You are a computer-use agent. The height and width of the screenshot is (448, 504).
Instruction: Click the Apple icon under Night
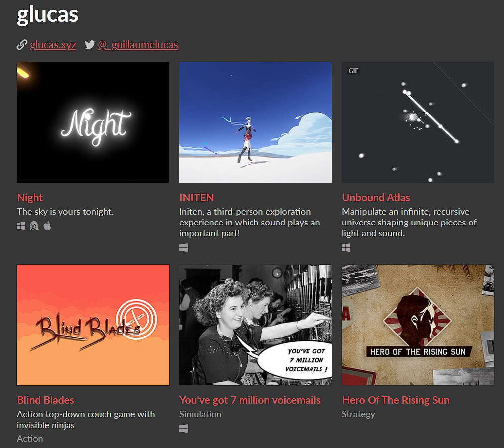click(47, 225)
